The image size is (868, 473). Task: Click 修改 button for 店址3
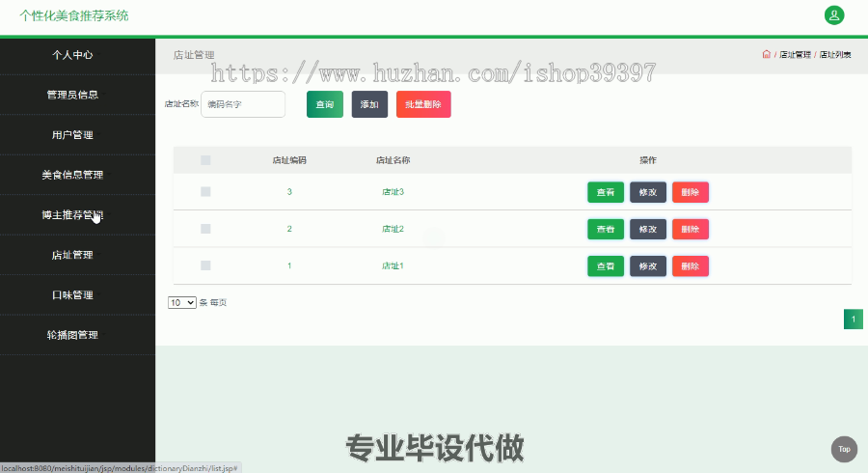pos(648,192)
